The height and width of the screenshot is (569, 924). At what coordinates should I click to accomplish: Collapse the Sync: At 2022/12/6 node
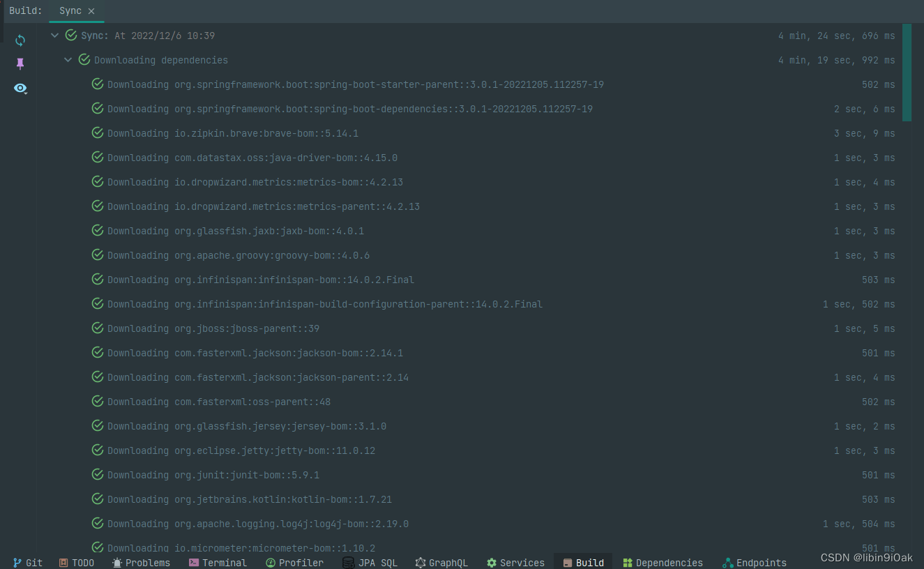pyautogui.click(x=54, y=35)
